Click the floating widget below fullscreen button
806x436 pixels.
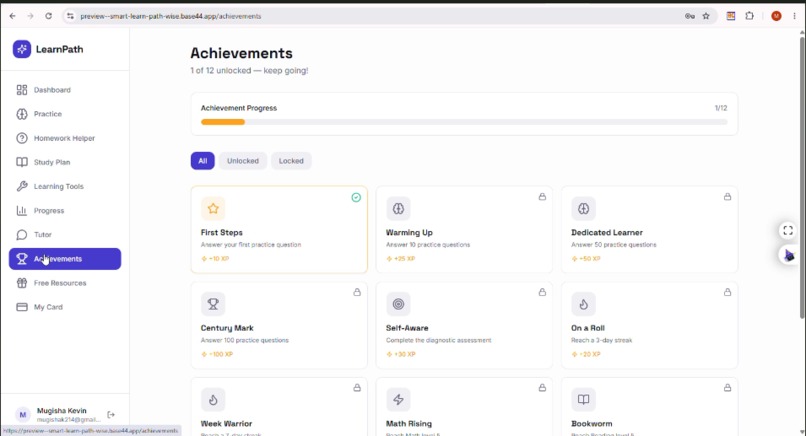pos(788,255)
